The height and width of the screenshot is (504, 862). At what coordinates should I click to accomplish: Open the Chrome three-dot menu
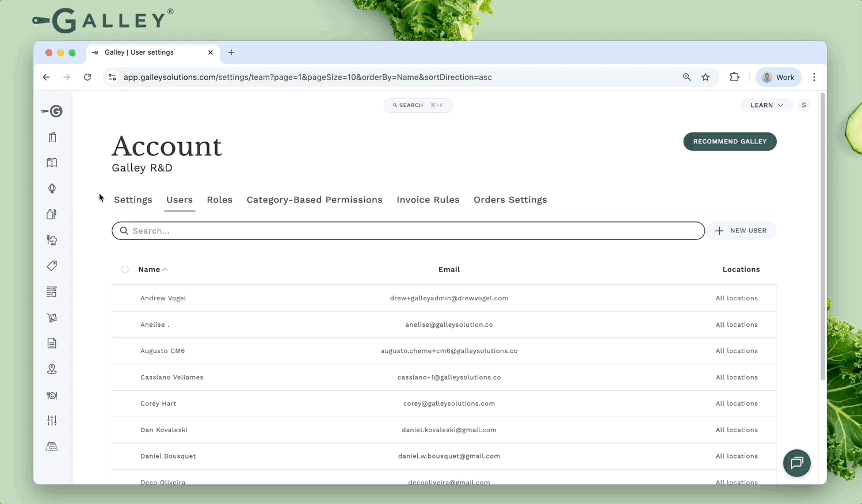[814, 77]
